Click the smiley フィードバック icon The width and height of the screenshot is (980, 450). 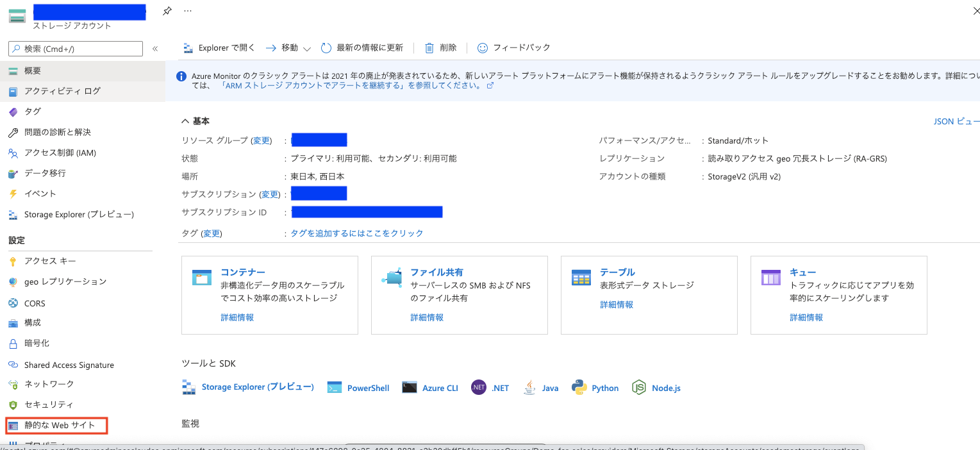click(x=483, y=47)
